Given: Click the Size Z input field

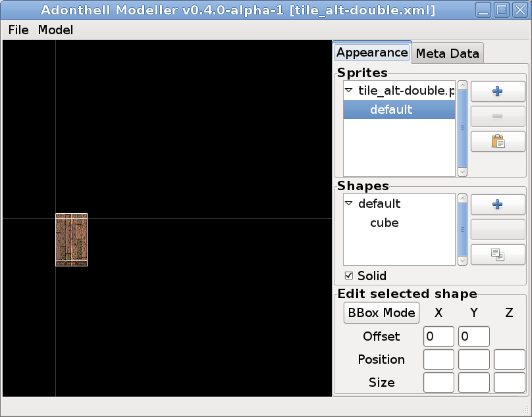Looking at the screenshot, I should click(509, 382).
